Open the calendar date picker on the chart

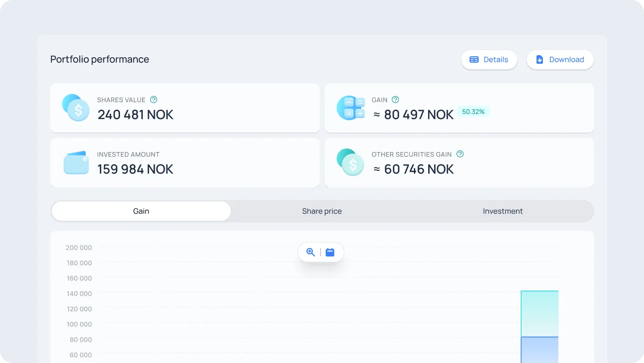click(330, 252)
